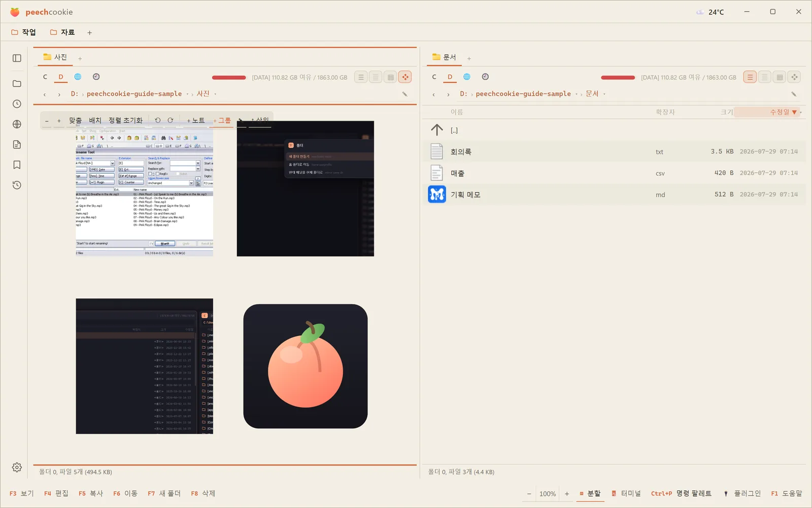
Task: Click F7 새 폴더 button
Action: 164,493
